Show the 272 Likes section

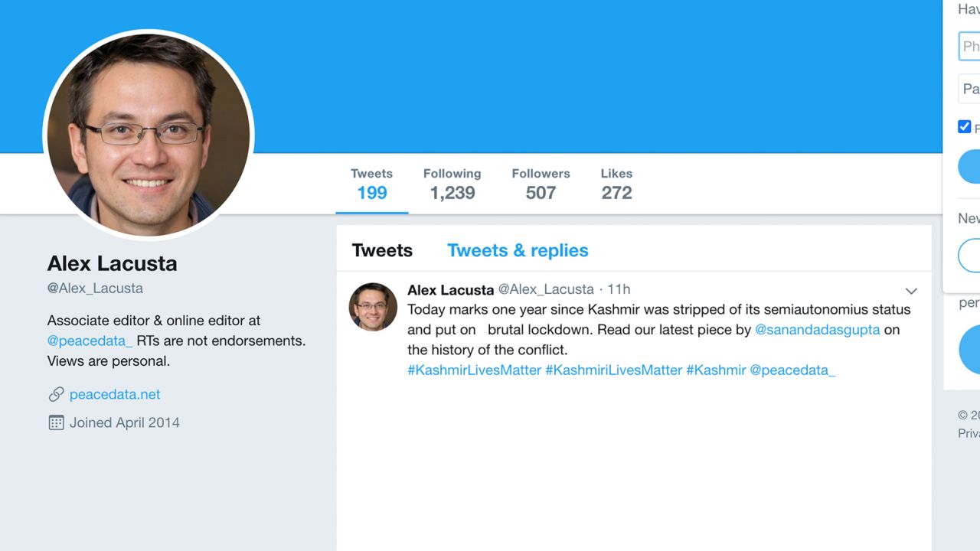click(x=616, y=184)
